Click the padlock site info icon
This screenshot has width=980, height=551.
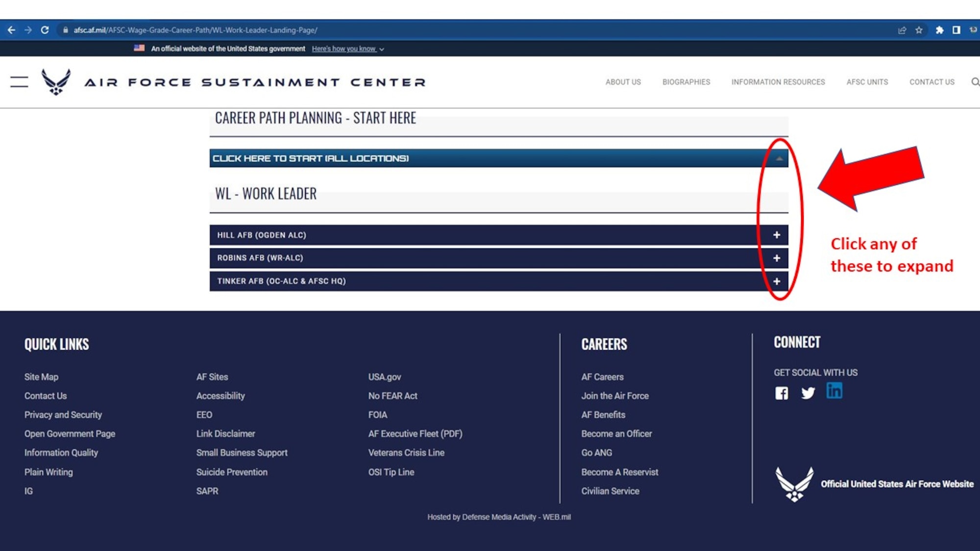(66, 30)
